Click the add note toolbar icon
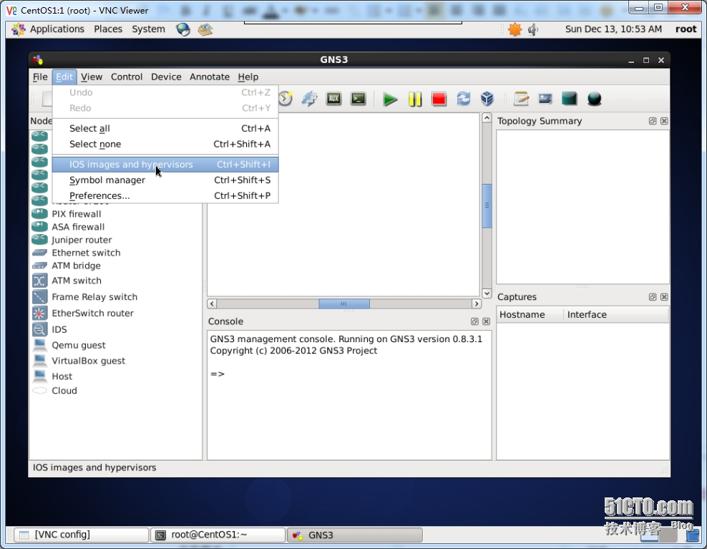 pos(521,99)
